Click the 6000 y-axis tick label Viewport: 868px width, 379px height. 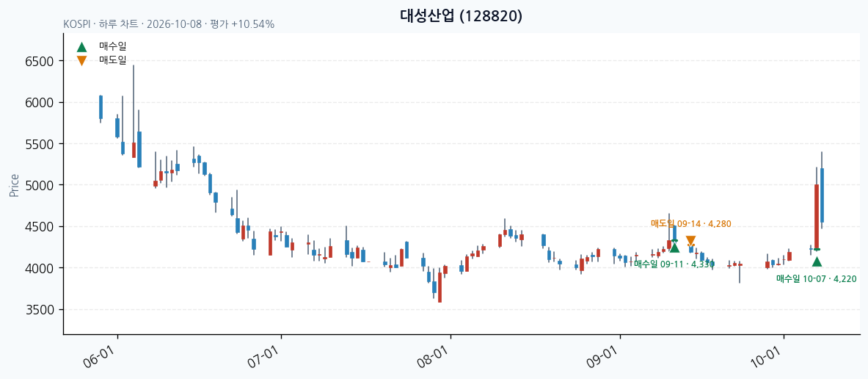tap(40, 103)
